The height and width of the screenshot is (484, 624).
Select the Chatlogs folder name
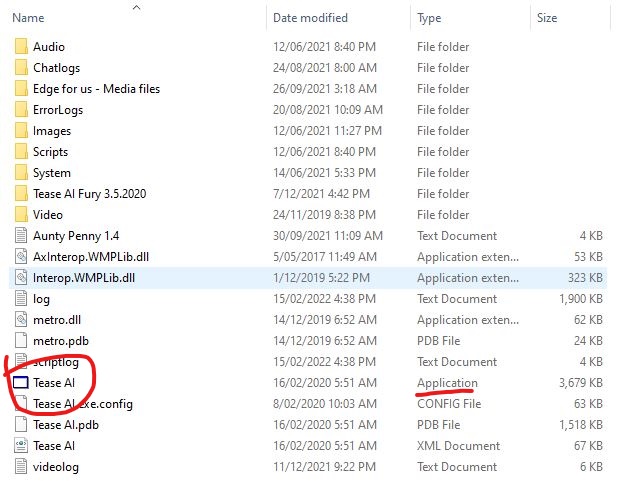pyautogui.click(x=57, y=68)
